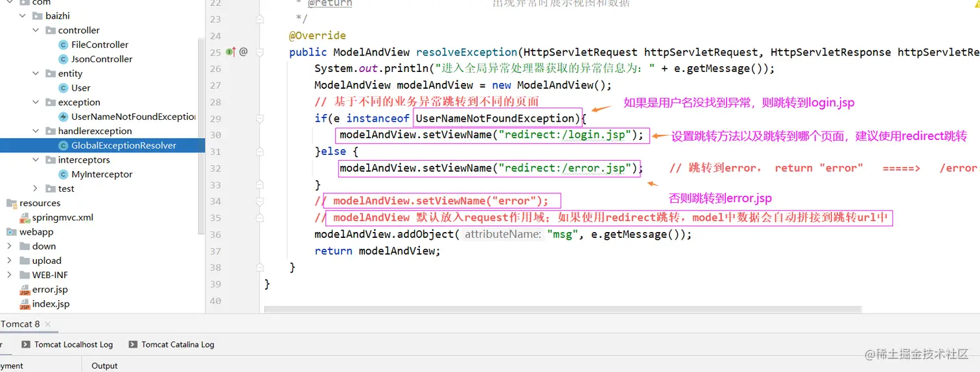Click the error.jsp file icon
This screenshot has height=372, width=980.
pyautogui.click(x=25, y=290)
